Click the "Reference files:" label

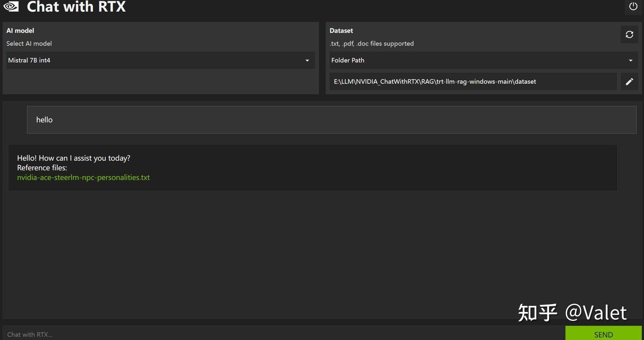click(42, 168)
